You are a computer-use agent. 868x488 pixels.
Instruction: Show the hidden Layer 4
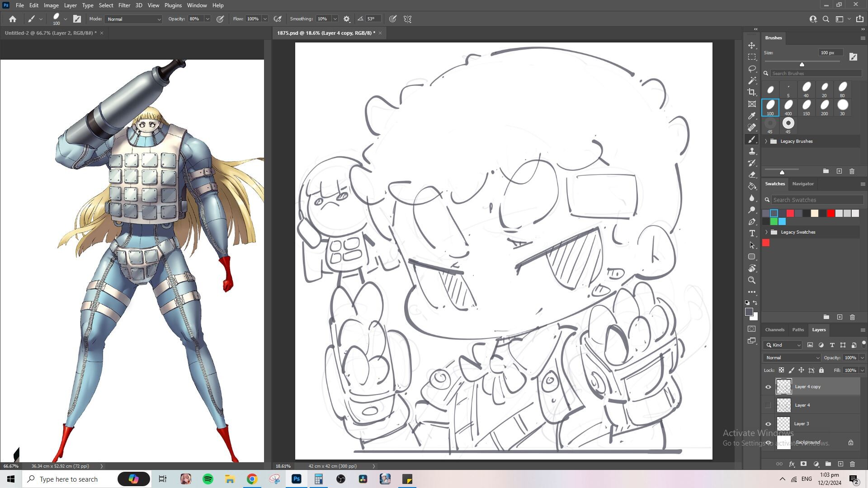click(768, 405)
